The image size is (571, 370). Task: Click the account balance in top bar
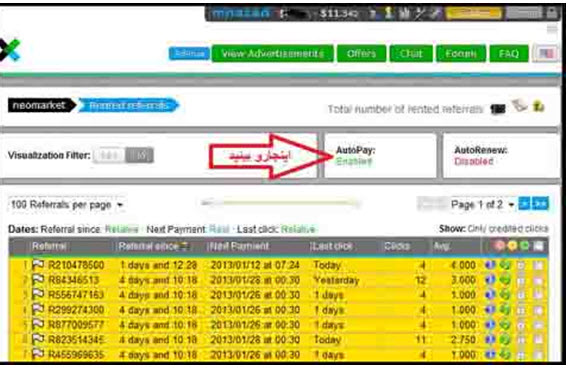pyautogui.click(x=339, y=13)
